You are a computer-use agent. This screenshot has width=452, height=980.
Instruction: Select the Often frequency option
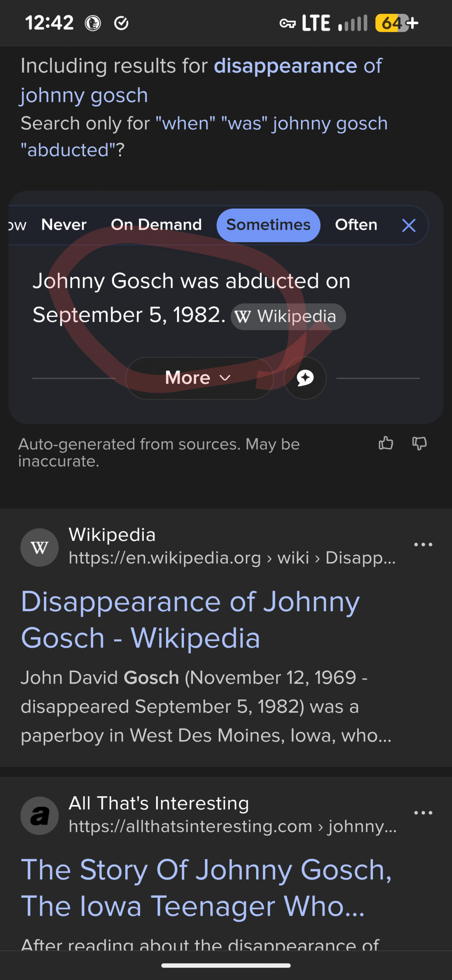point(356,225)
